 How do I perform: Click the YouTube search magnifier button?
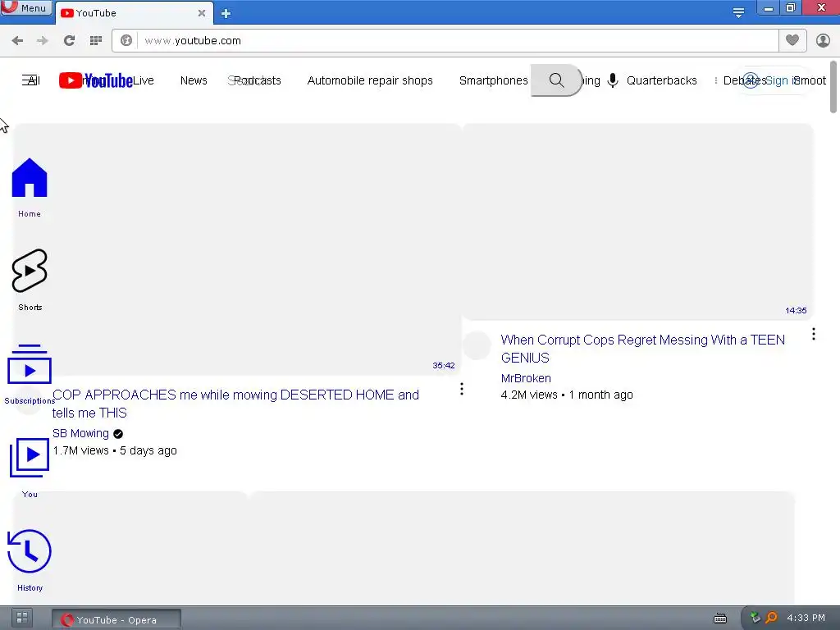click(x=557, y=80)
